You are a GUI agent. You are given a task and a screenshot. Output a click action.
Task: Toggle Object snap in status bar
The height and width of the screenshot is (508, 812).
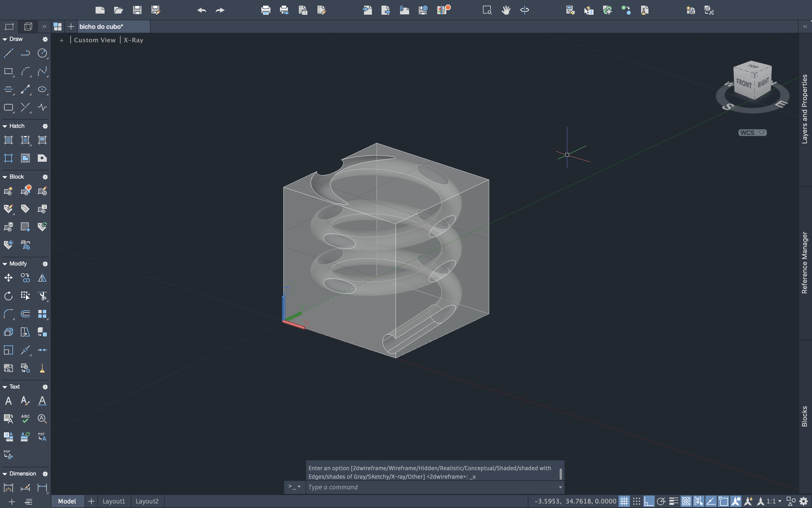[x=723, y=501]
